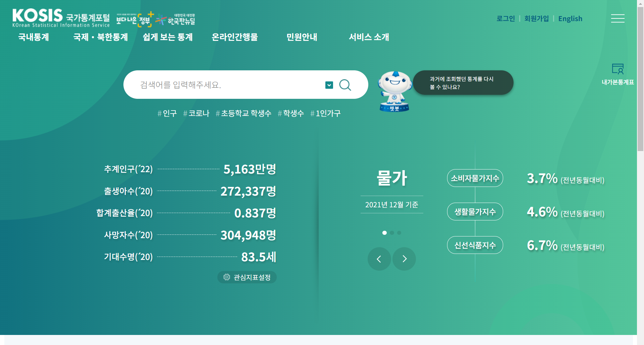644x345 pixels.
Task: Click the 물가 heading
Action: click(392, 178)
